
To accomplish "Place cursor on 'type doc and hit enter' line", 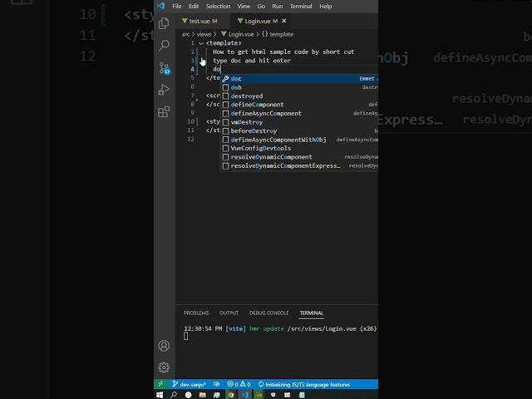I will [x=252, y=61].
